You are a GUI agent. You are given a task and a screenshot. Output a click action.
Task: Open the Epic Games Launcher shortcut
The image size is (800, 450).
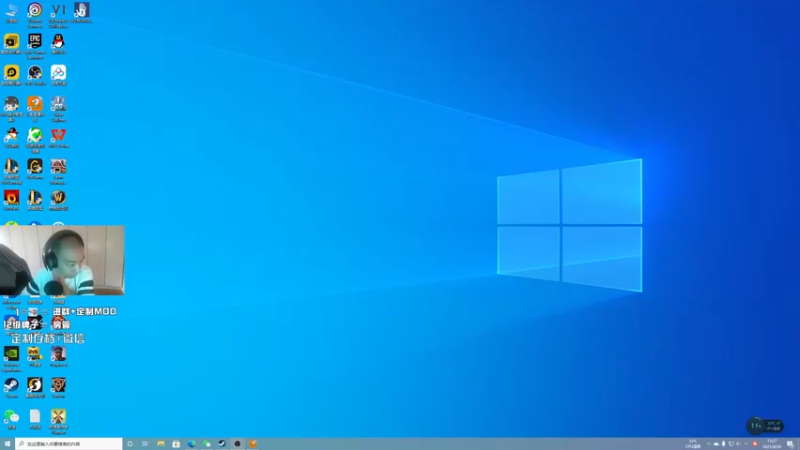pyautogui.click(x=35, y=45)
